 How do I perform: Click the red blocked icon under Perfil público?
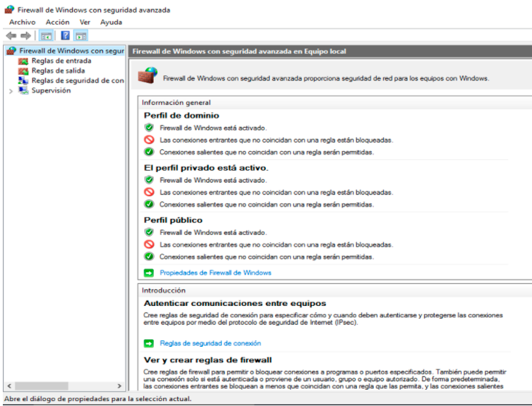click(149, 245)
